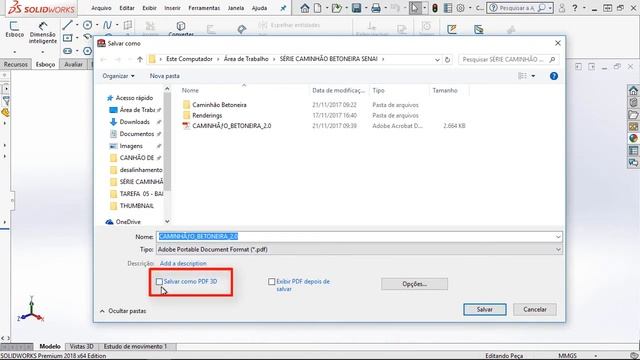Click the Esboço sketch tool

[x=14, y=29]
